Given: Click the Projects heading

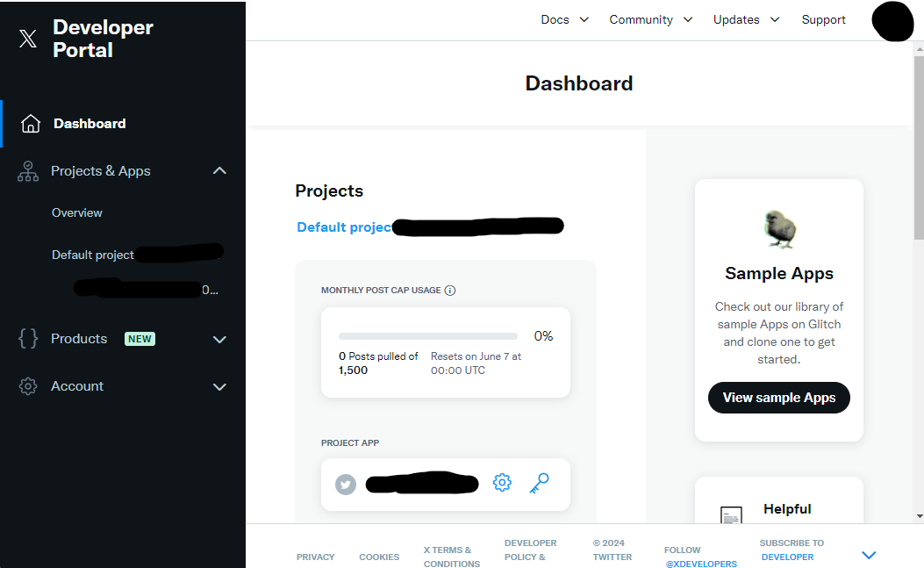Looking at the screenshot, I should tap(329, 191).
